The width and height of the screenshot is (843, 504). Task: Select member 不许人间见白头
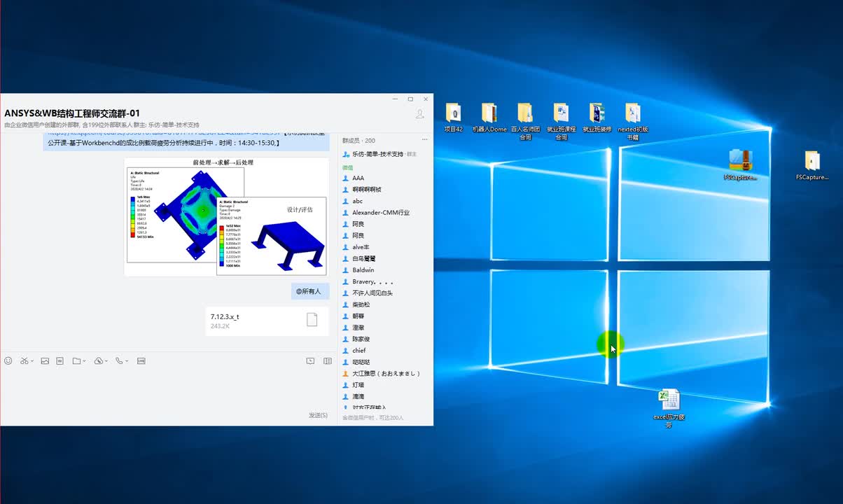(384, 293)
